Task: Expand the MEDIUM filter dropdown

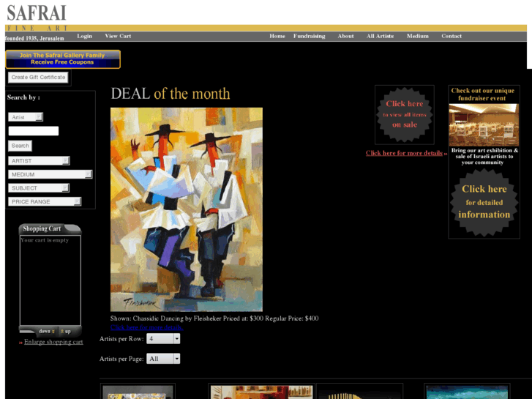Action: point(50,174)
